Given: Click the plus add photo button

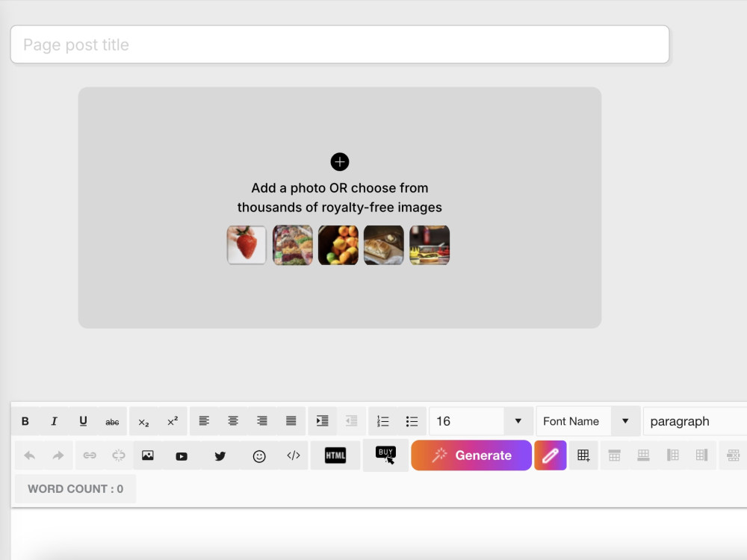Looking at the screenshot, I should (340, 162).
